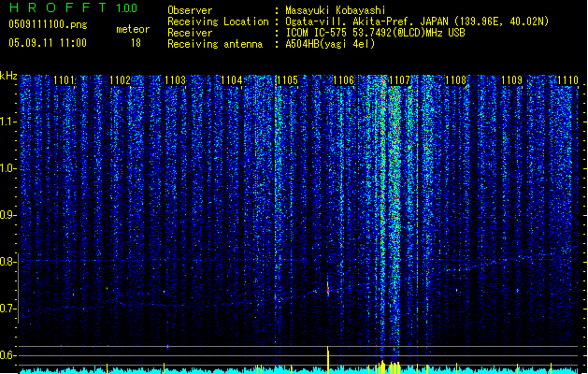Click the tall yellow spike below 1106

coord(328,360)
